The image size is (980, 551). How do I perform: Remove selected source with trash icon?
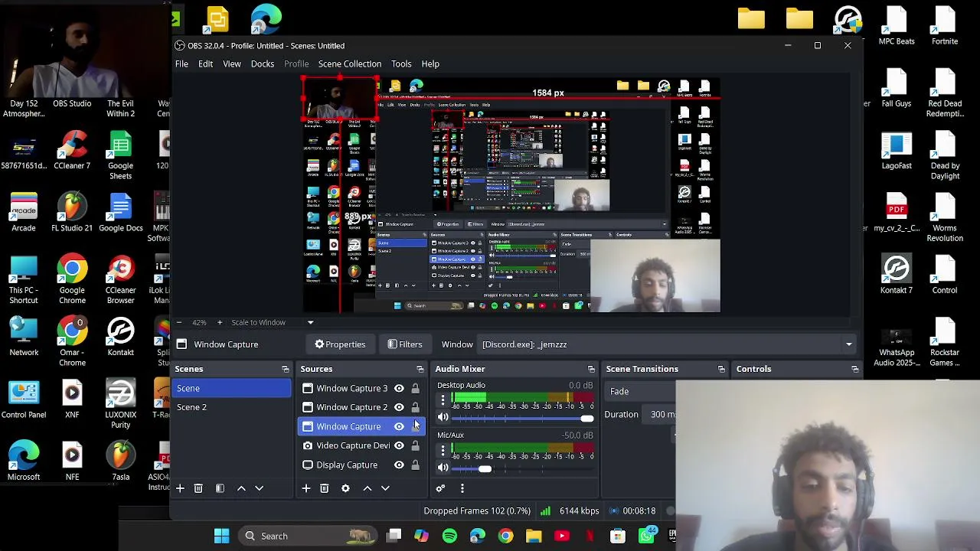pos(324,488)
